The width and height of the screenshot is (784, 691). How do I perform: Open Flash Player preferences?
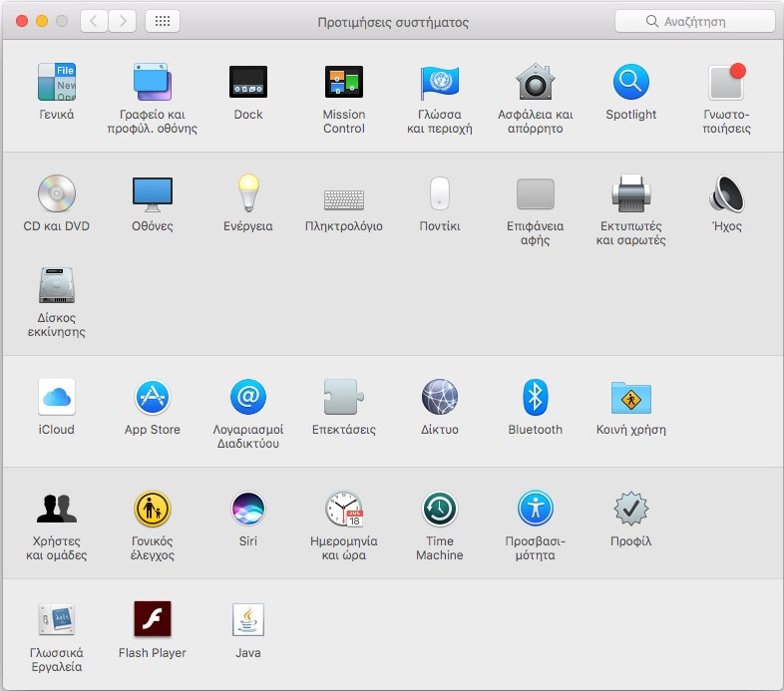tap(153, 619)
